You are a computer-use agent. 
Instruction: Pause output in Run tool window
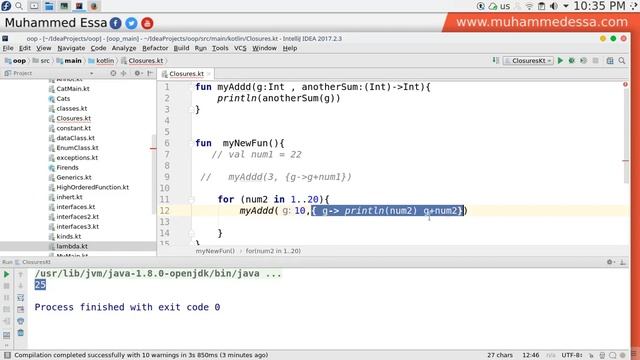point(7,298)
